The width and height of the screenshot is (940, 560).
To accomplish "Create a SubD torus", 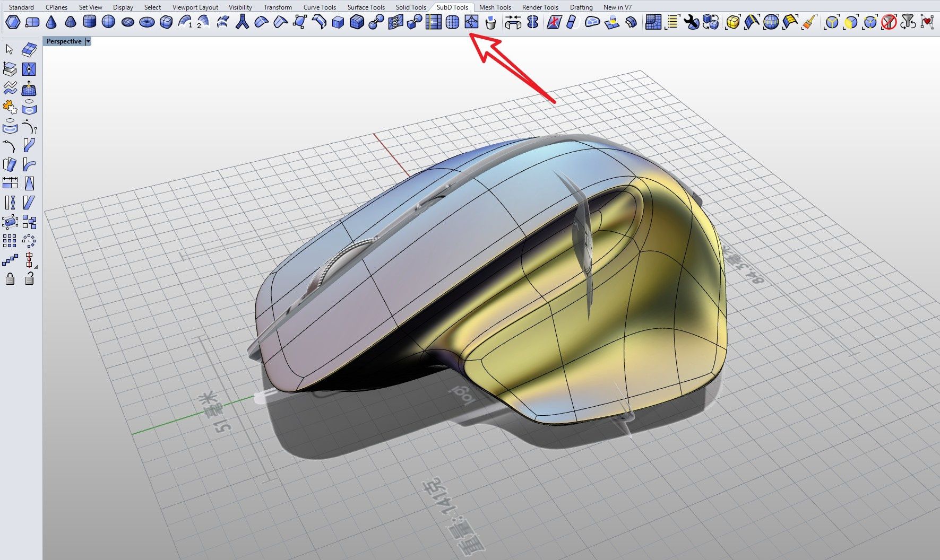I will pos(146,22).
